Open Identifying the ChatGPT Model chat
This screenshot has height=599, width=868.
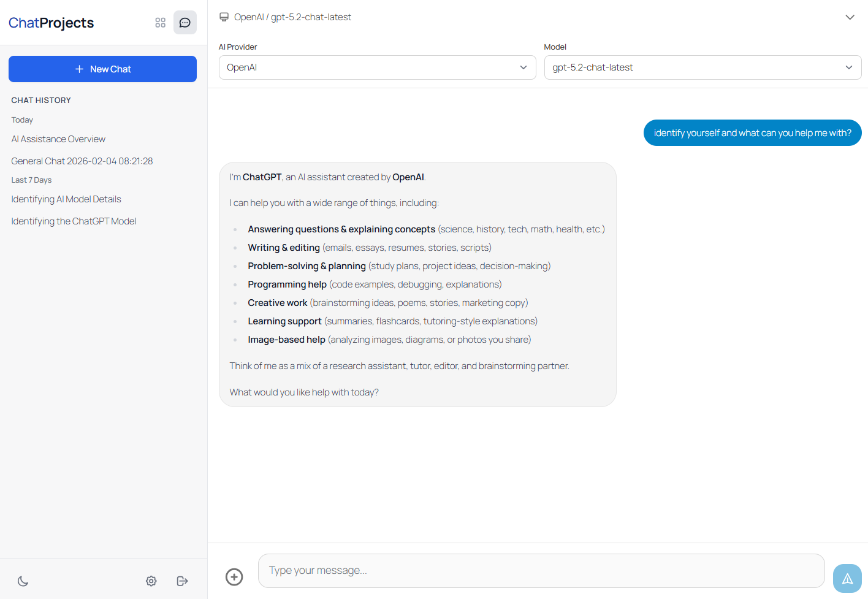click(x=74, y=221)
